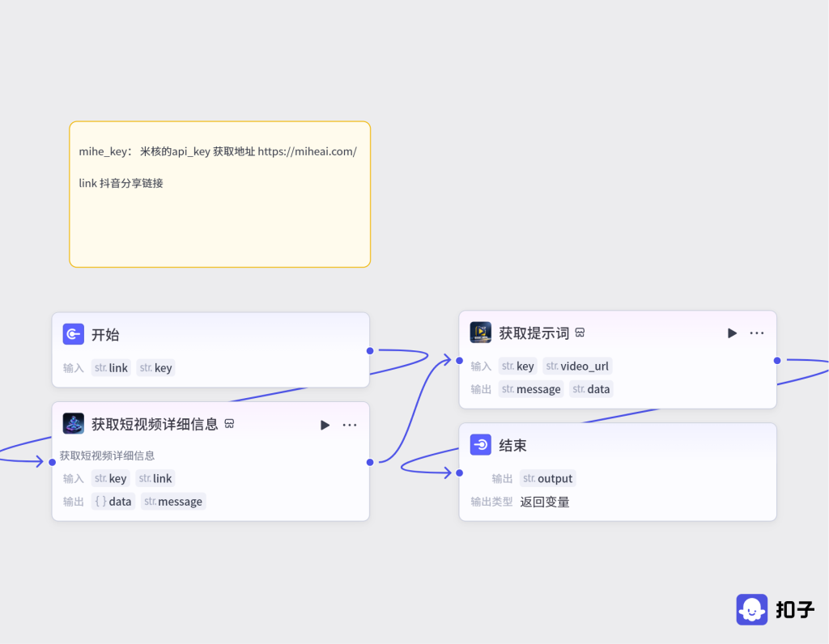Click the message output tag in 获取提示词 node
Image resolution: width=829 pixels, height=644 pixels.
coord(531,389)
